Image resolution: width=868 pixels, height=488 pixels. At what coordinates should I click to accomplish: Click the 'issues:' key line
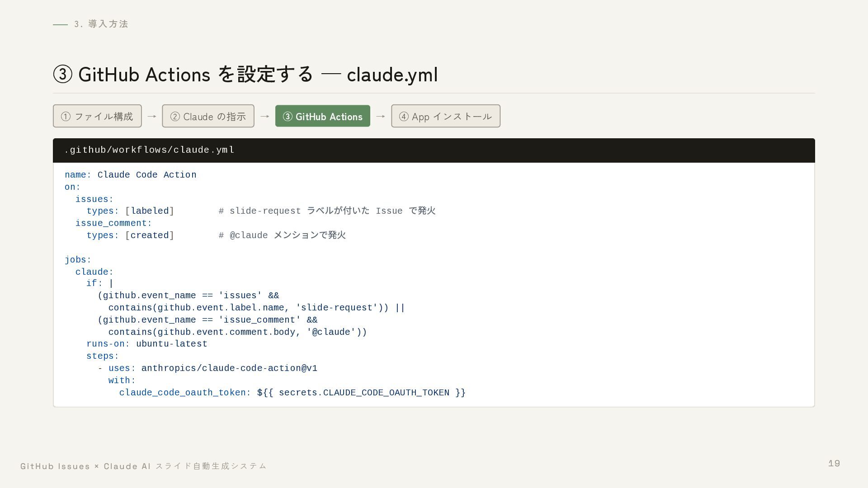(94, 199)
